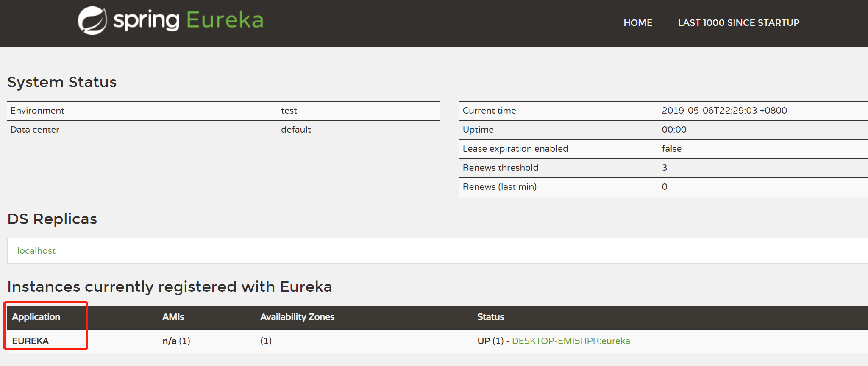868x366 pixels.
Task: Select the (1) availability zones cell
Action: point(266,341)
